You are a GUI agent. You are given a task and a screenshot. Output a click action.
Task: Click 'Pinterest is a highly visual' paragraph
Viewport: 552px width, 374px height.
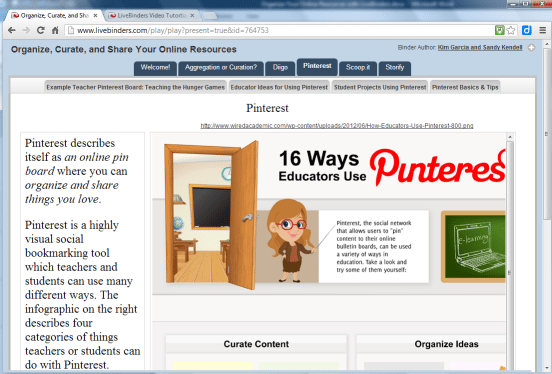tap(82, 295)
